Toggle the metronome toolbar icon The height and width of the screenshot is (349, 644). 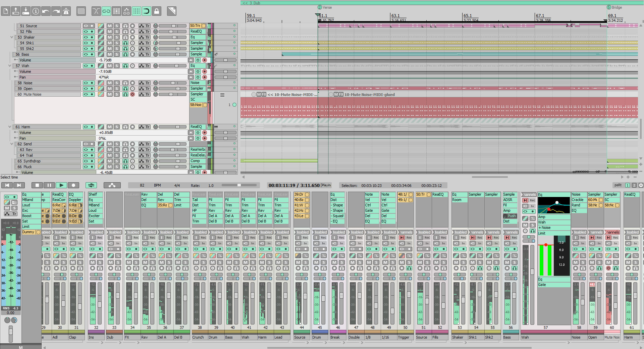click(66, 11)
